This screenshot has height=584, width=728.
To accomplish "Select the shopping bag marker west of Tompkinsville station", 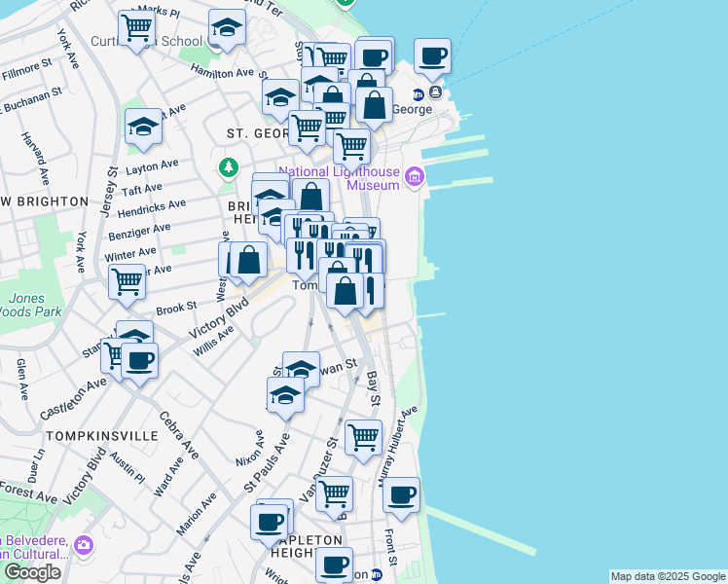I will point(249,262).
